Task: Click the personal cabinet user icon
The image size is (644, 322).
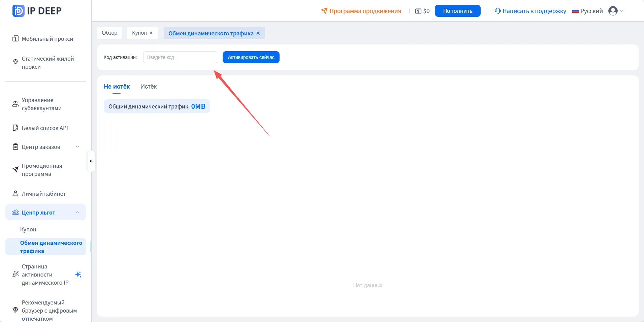Action: point(15,193)
